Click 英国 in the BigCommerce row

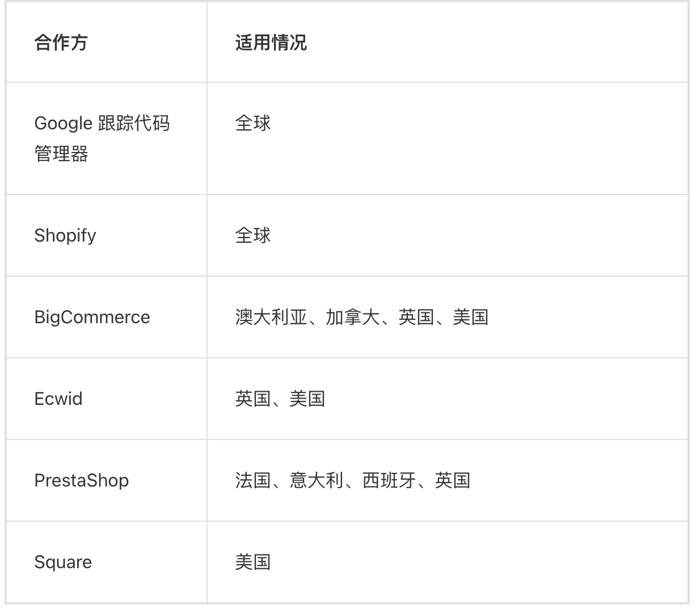416,317
